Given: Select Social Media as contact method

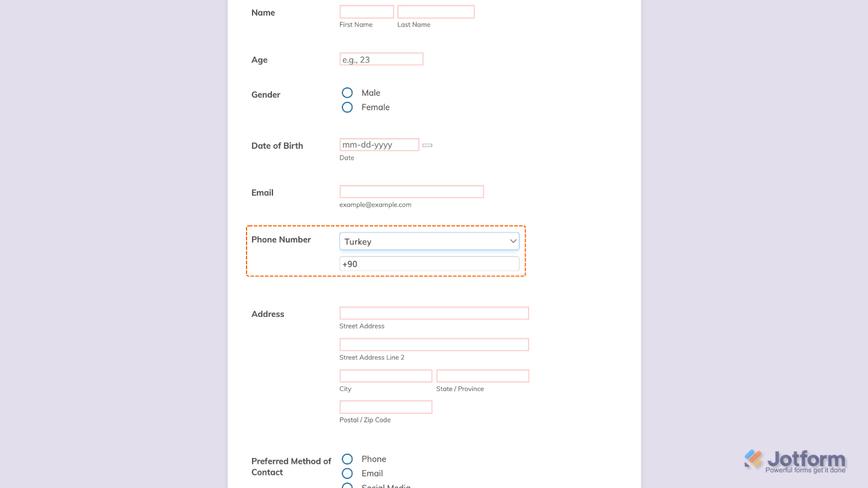Looking at the screenshot, I should (347, 486).
